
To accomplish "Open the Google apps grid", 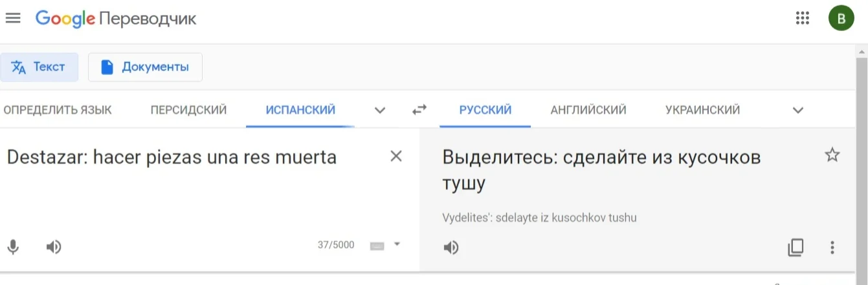I will point(803,18).
